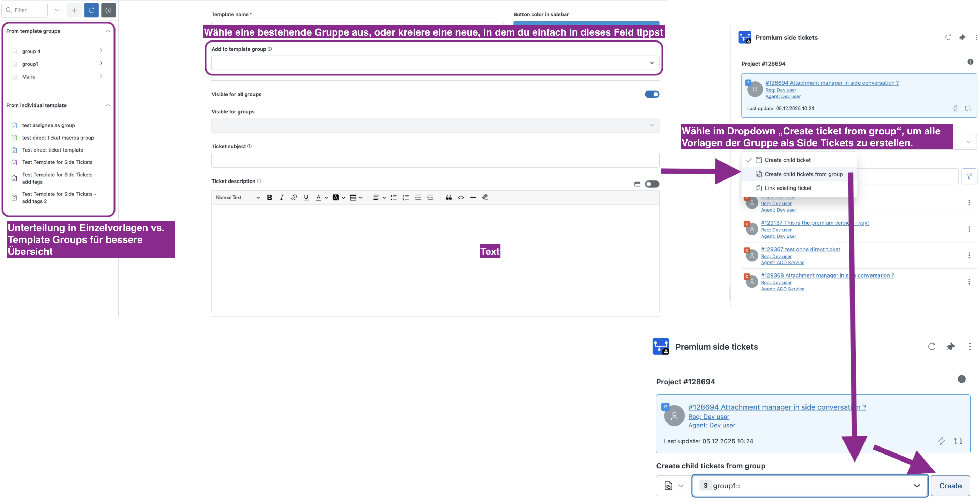Open the group1:: selection dropdown
Viewport: 980px width, 502px height.
810,485
